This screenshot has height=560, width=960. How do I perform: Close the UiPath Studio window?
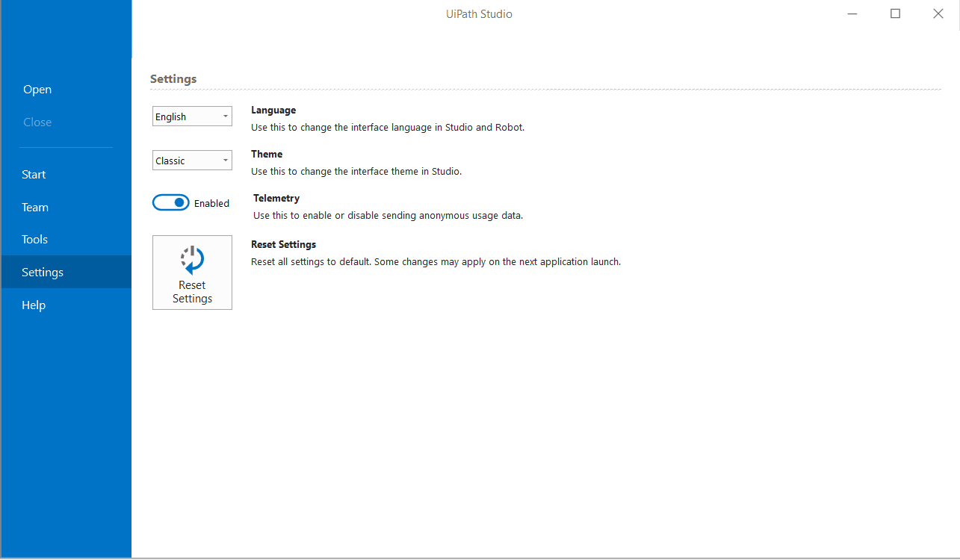[x=938, y=13]
